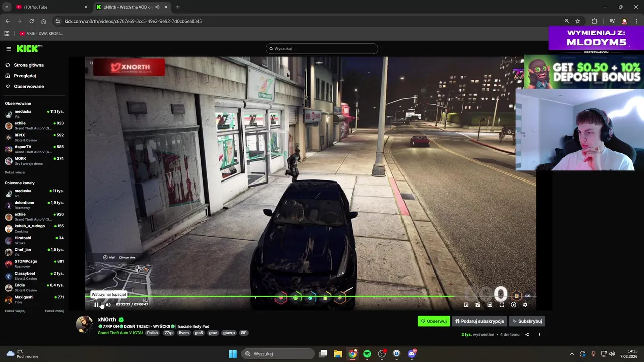644x362 pixels.
Task: Open xN0rth streamer avatar
Action: 85,324
